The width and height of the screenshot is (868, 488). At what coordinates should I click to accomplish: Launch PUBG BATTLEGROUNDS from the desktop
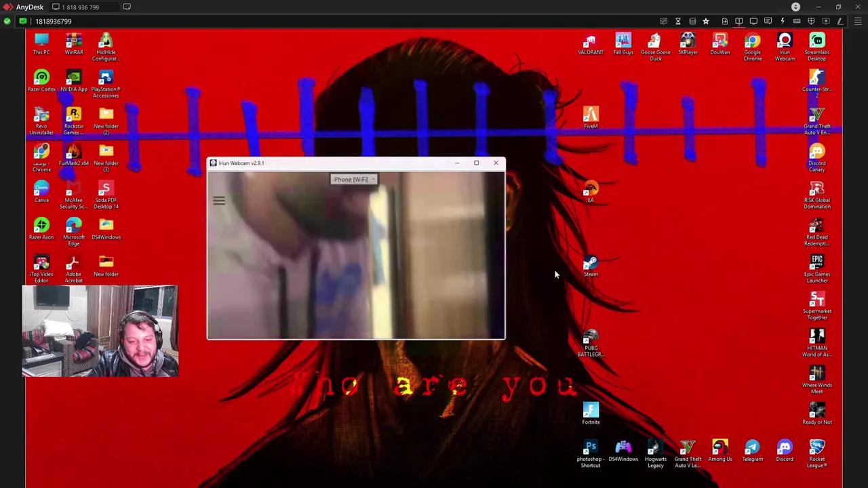pos(591,342)
